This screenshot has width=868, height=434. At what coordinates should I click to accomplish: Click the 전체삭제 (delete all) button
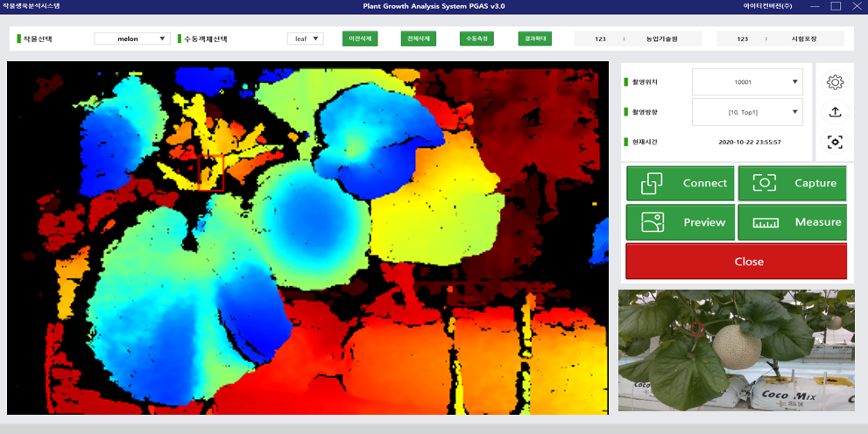pos(418,38)
